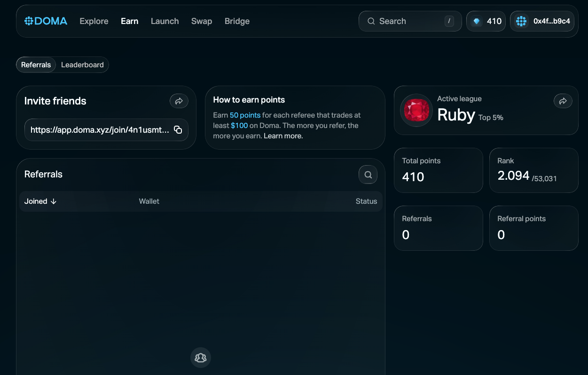Open search in Referrals table
Viewport: 588px width, 375px height.
[368, 175]
